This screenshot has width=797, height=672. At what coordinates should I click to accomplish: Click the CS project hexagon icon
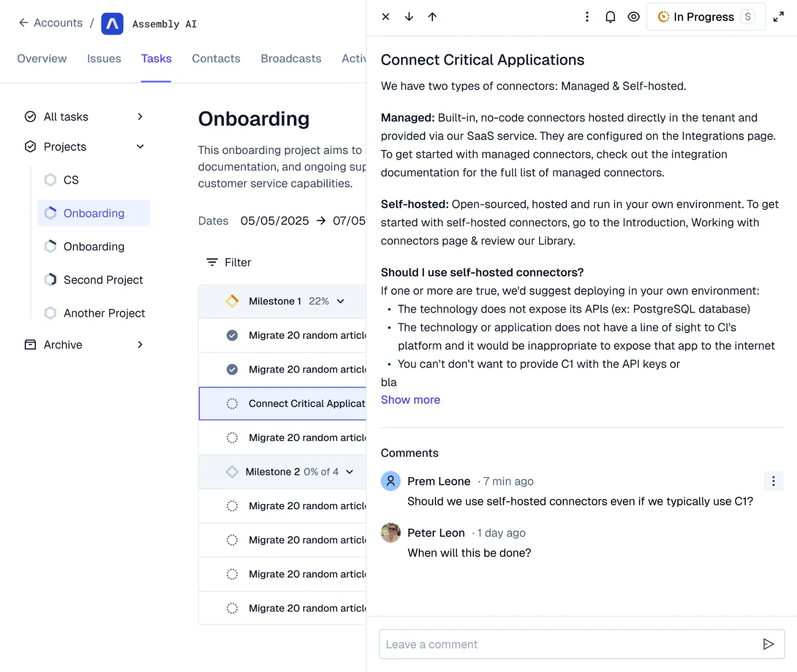click(50, 180)
